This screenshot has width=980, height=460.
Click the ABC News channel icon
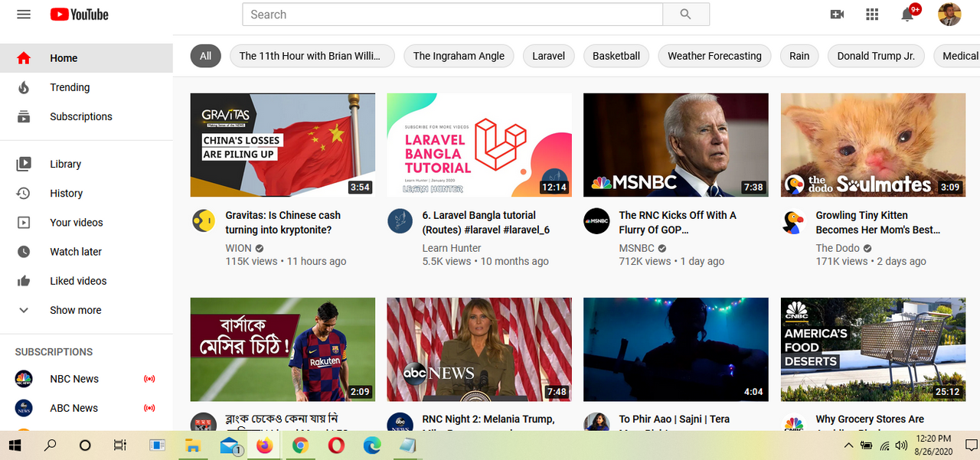(24, 408)
